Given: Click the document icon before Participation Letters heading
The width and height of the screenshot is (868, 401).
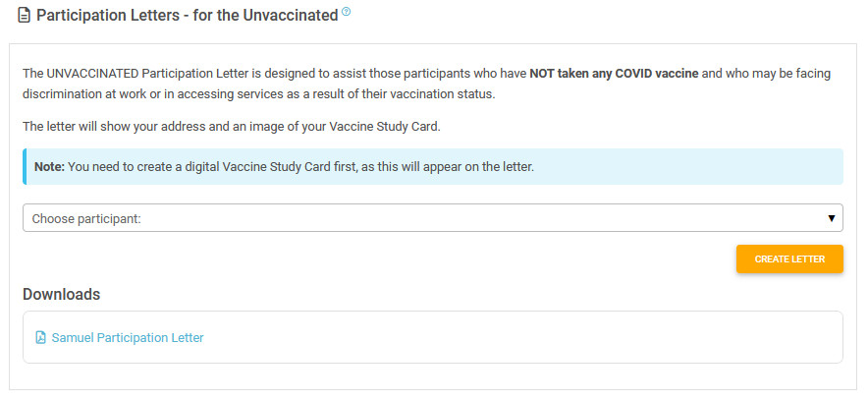Looking at the screenshot, I should 24,16.
